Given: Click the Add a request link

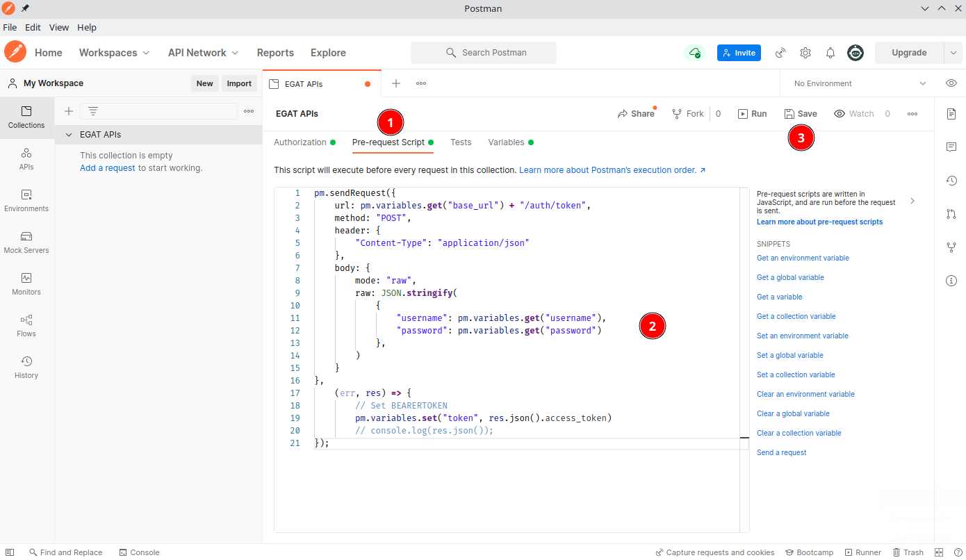Looking at the screenshot, I should [108, 168].
